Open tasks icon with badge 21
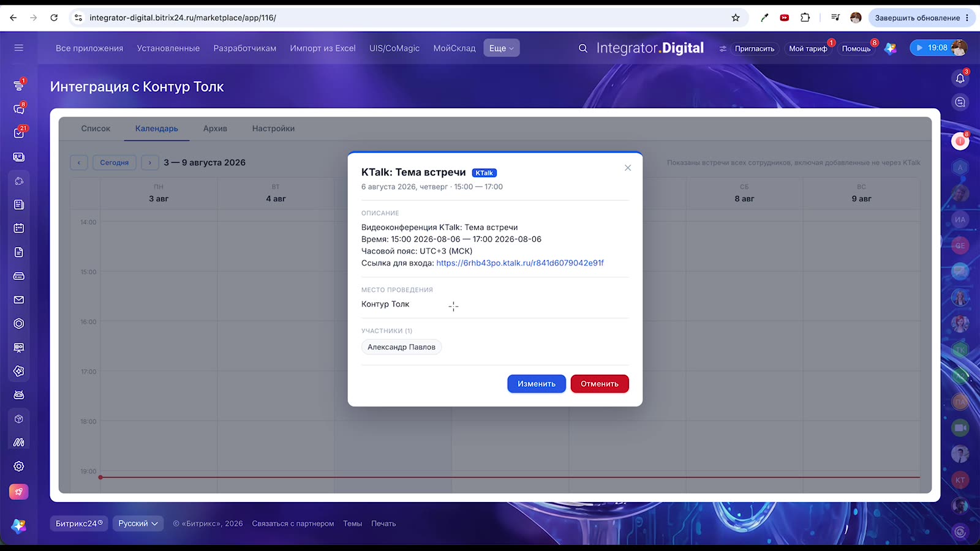This screenshot has height=551, width=980. click(x=19, y=133)
